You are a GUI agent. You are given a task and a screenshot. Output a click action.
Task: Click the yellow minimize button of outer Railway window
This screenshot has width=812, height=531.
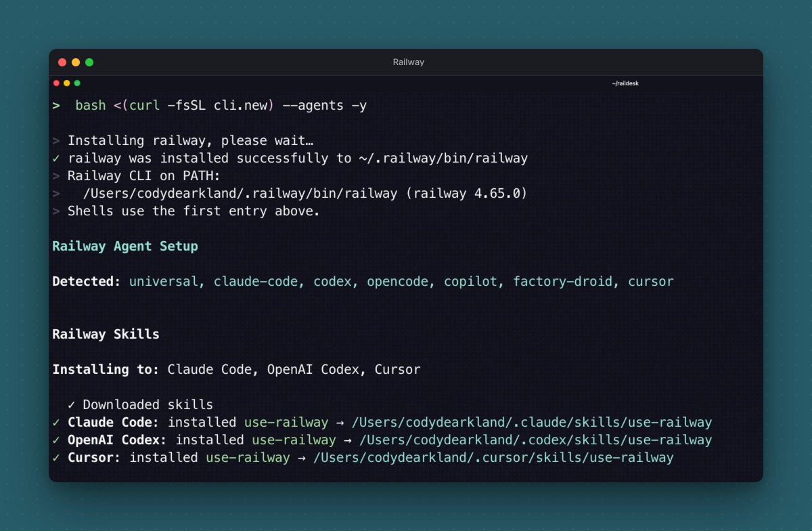(x=76, y=62)
